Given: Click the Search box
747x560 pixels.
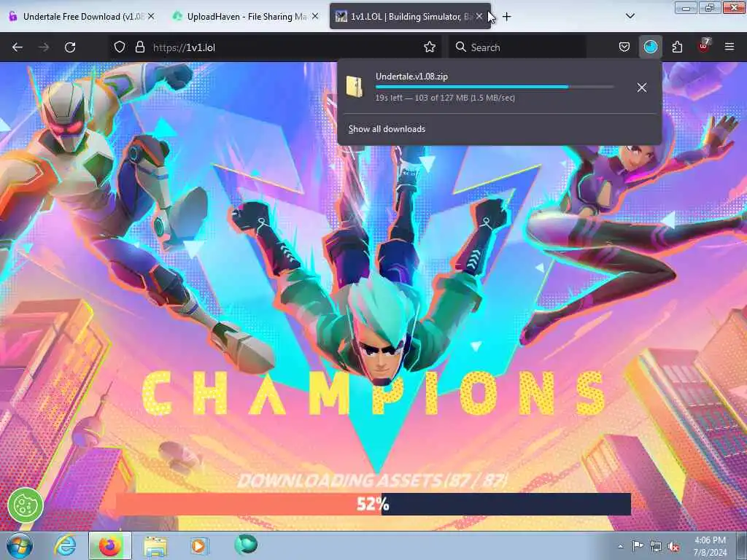Looking at the screenshot, I should [x=517, y=47].
